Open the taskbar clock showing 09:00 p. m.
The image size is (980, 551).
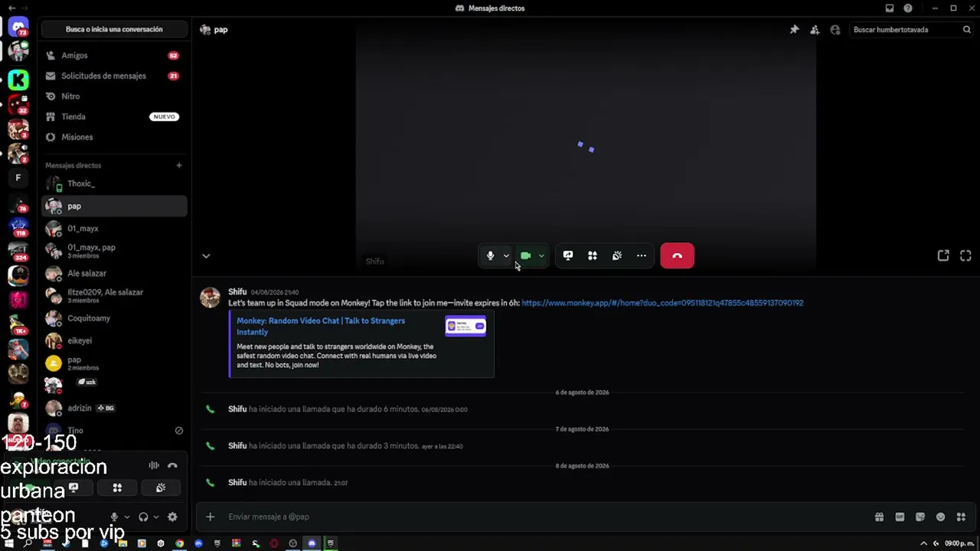[959, 543]
